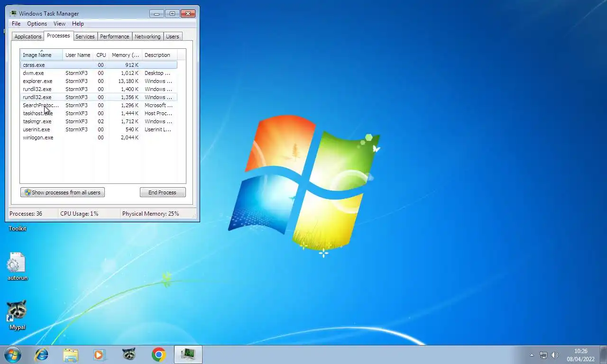Open the View menu

click(59, 24)
